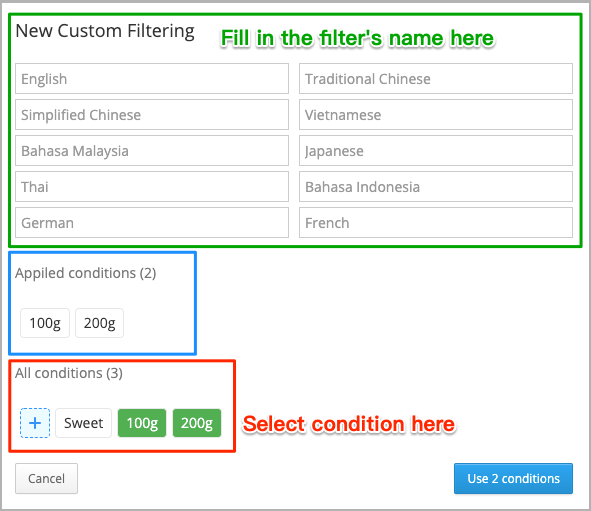Viewport: 591px width, 511px height.
Task: Click the Cancel button
Action: [46, 479]
